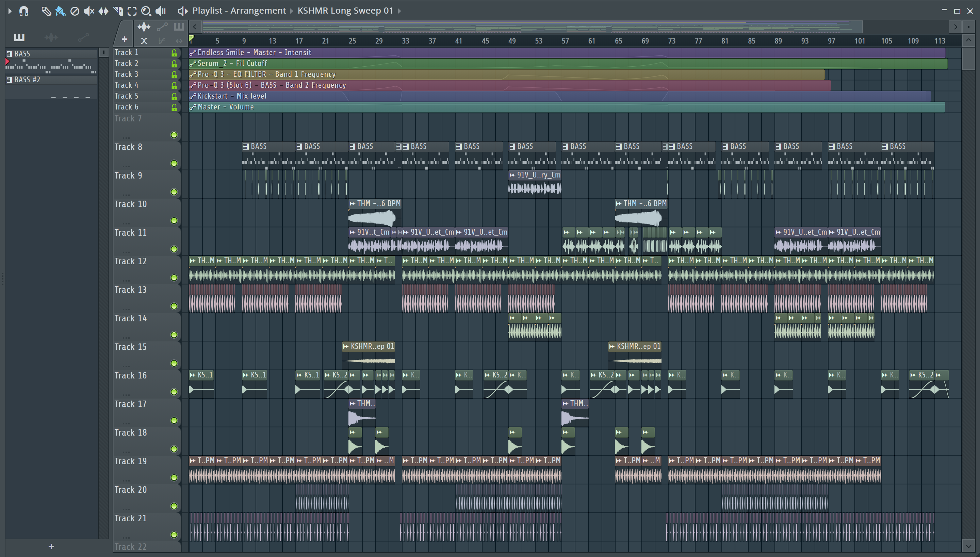Viewport: 980px width, 557px height.
Task: Show pattern clips in the picker panel
Action: click(19, 37)
